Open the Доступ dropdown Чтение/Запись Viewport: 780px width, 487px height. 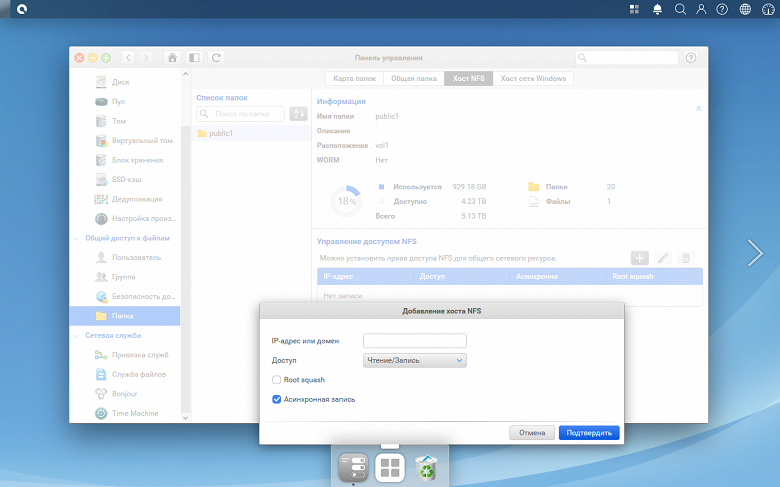[x=415, y=360]
